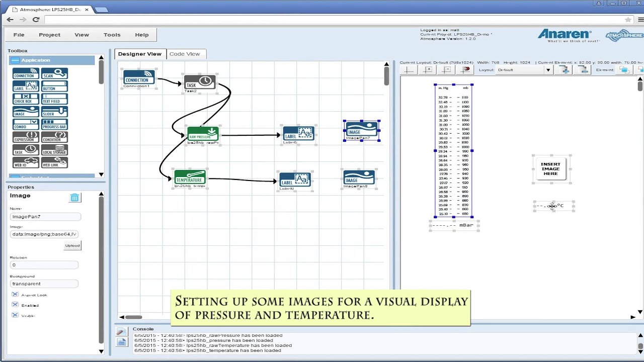Image resolution: width=644 pixels, height=362 pixels.
Task: Select the Condition toolbox element
Action: tap(54, 137)
